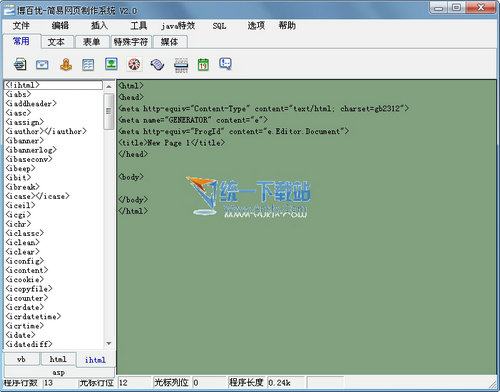This screenshot has height=392, width=500.
Task: Click the email envelope toolbar icon
Action: click(x=42, y=64)
